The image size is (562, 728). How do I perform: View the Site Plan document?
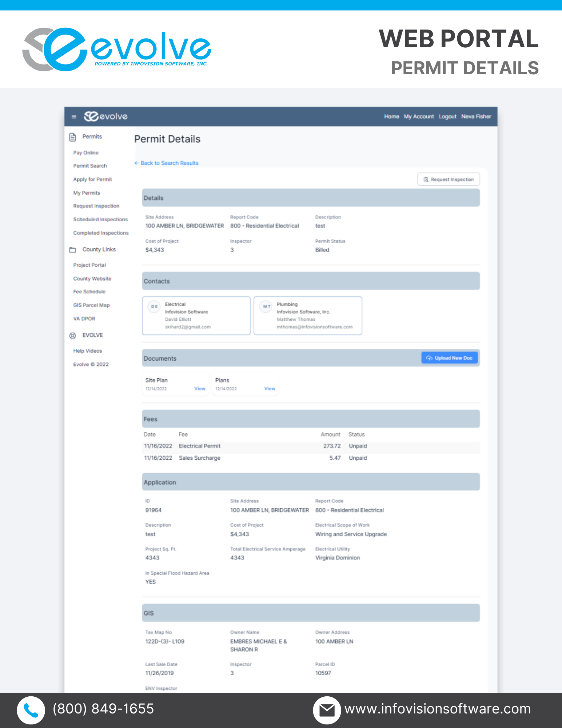200,389
